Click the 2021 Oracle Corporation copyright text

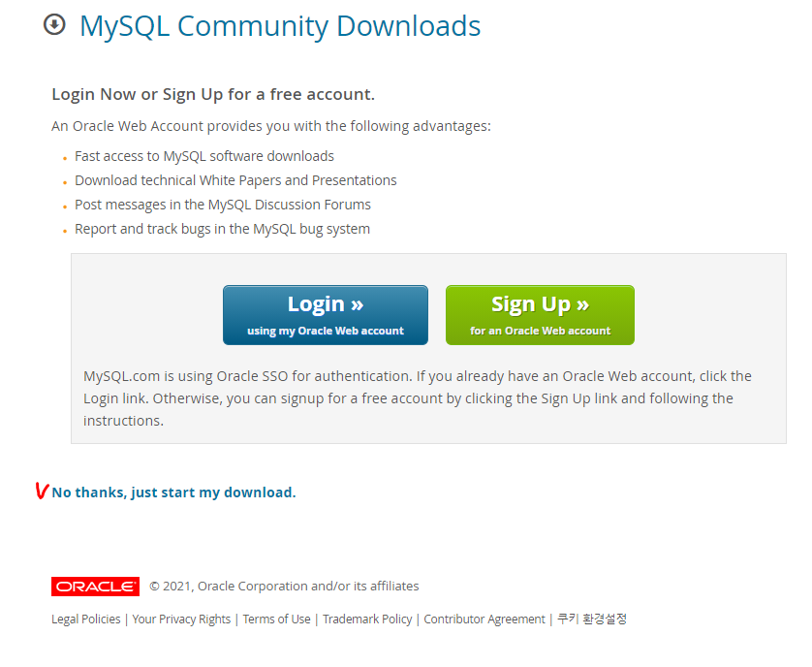click(x=284, y=587)
